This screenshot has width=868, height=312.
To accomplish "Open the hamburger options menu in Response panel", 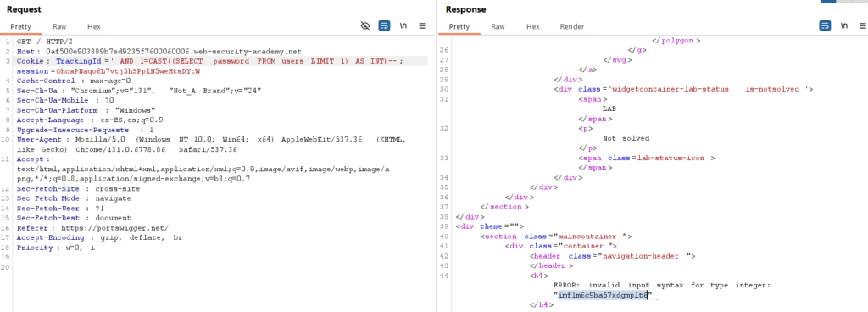I will pyautogui.click(x=862, y=25).
